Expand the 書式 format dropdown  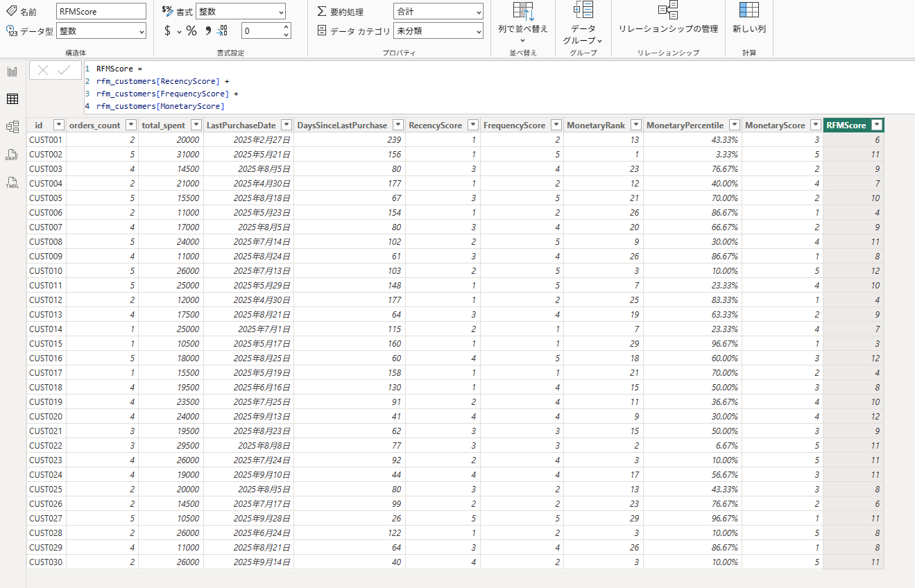coord(241,12)
